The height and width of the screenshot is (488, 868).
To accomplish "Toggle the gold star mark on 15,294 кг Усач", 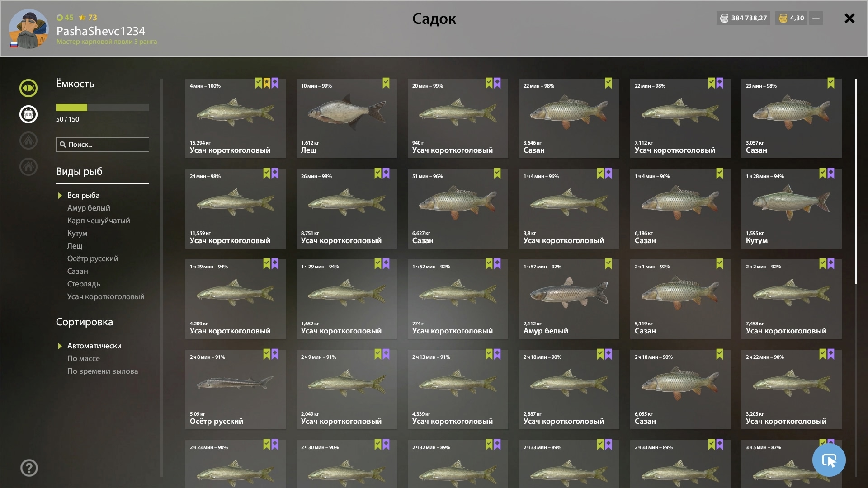I will click(x=267, y=83).
